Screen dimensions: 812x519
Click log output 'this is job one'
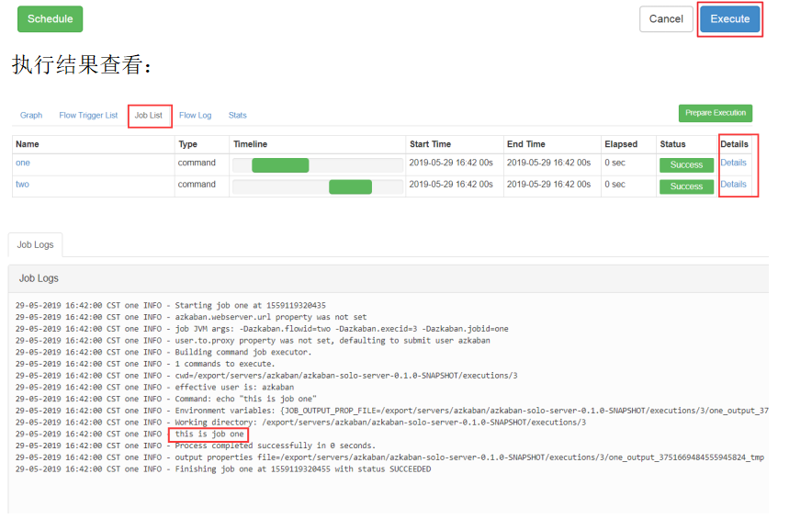tap(209, 434)
